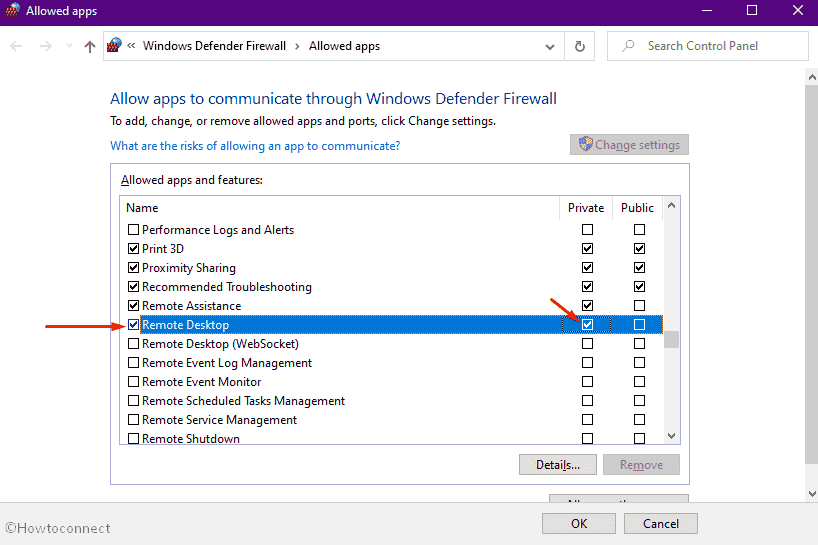Maximize the Allowed apps window

coord(752,10)
